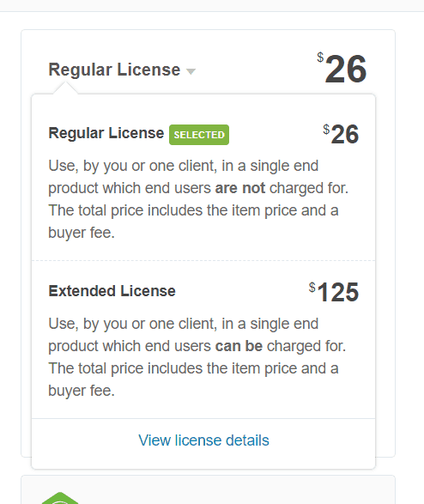Click the bold 'can be' text

(x=239, y=346)
